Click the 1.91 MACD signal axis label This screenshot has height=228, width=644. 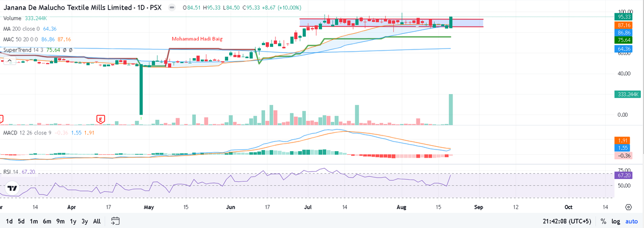(x=623, y=140)
